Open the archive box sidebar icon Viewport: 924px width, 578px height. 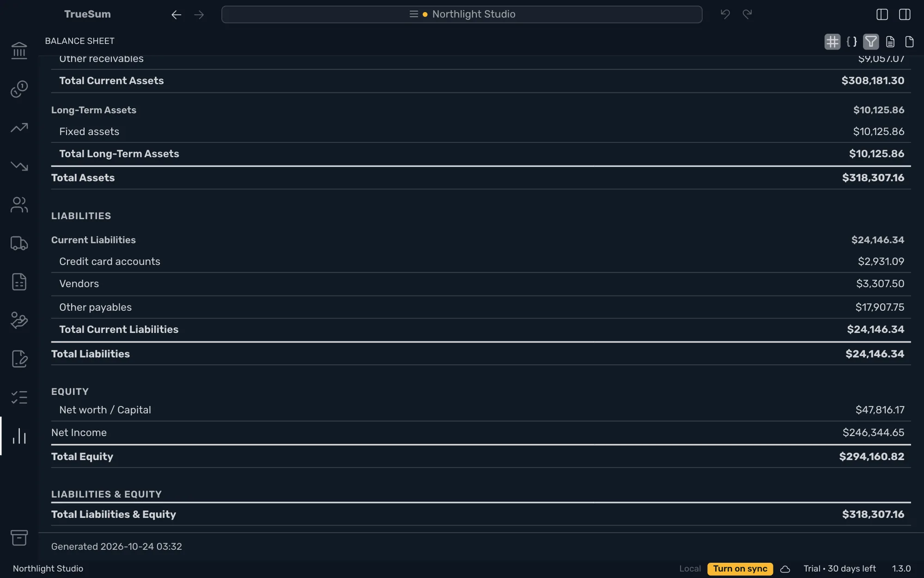(x=19, y=538)
